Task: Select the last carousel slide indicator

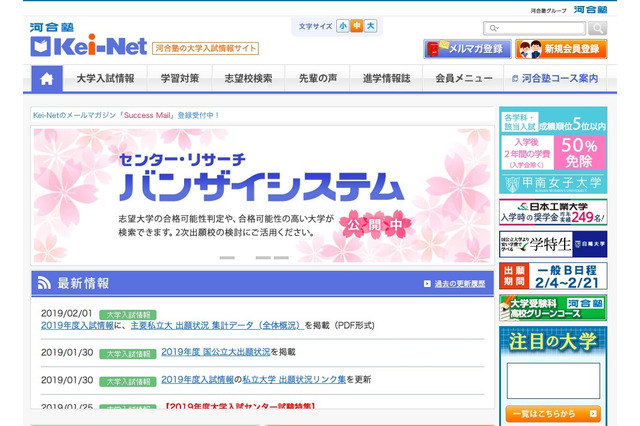Action: 281,257
